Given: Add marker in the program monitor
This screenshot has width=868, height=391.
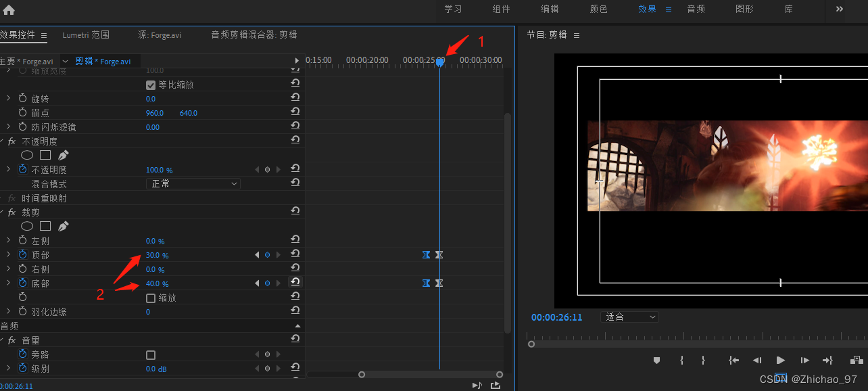Looking at the screenshot, I should 656,361.
